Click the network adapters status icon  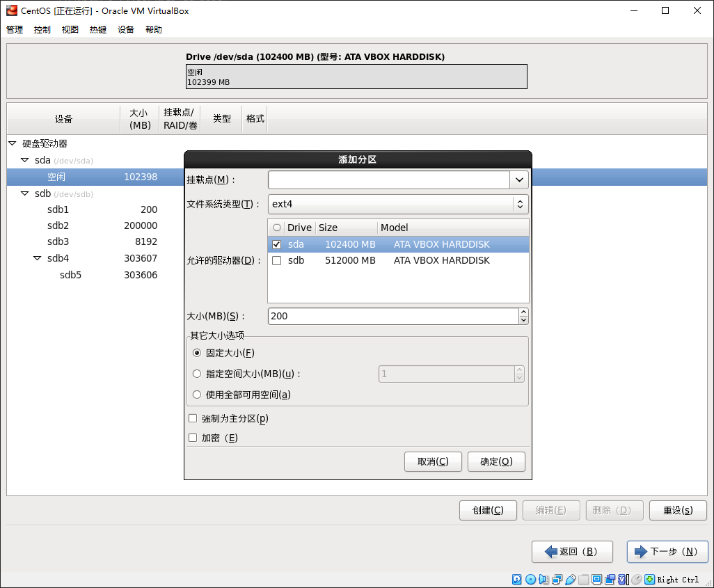tap(557, 580)
